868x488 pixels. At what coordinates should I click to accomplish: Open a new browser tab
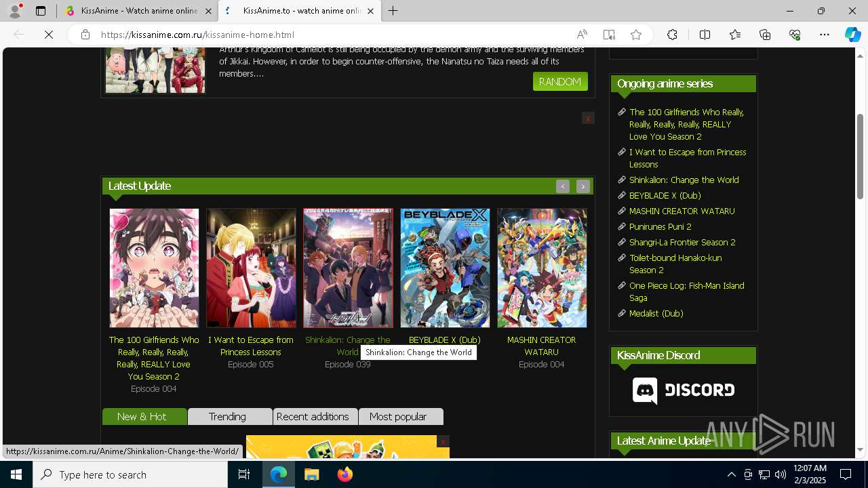393,11
